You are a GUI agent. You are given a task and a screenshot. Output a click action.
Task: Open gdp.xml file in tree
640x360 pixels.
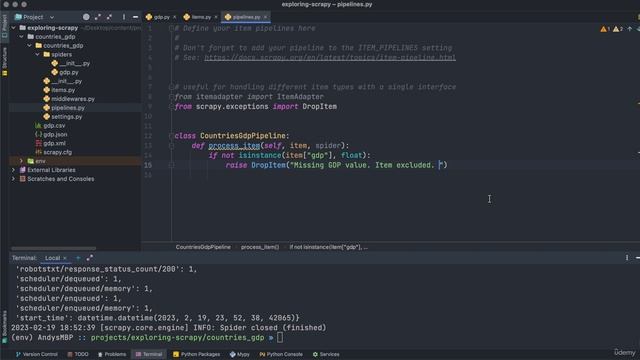[50, 143]
